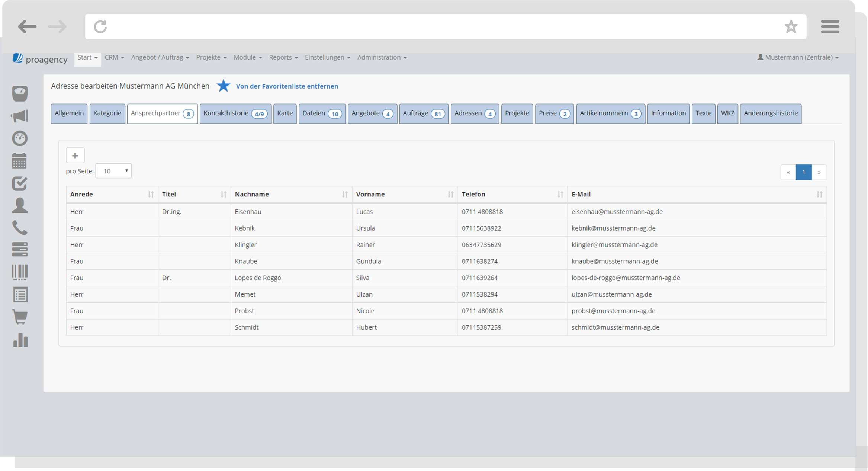Click the person contact sidebar icon
Image resolution: width=868 pixels, height=471 pixels.
[x=19, y=205]
